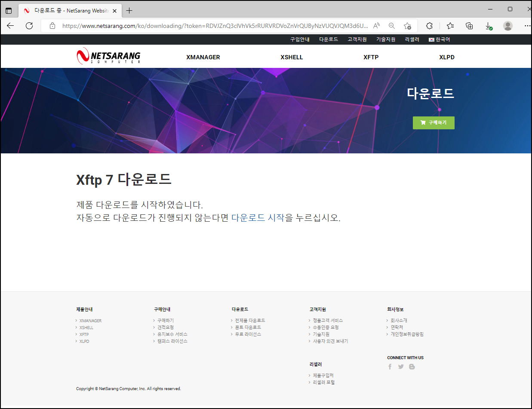Show the downloads panel icon
The height and width of the screenshot is (409, 532).
click(489, 26)
